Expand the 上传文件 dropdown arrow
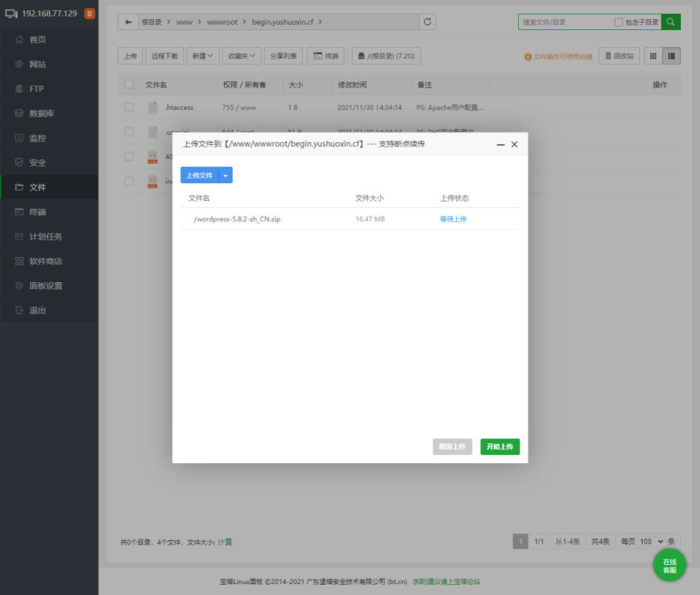 pyautogui.click(x=226, y=176)
